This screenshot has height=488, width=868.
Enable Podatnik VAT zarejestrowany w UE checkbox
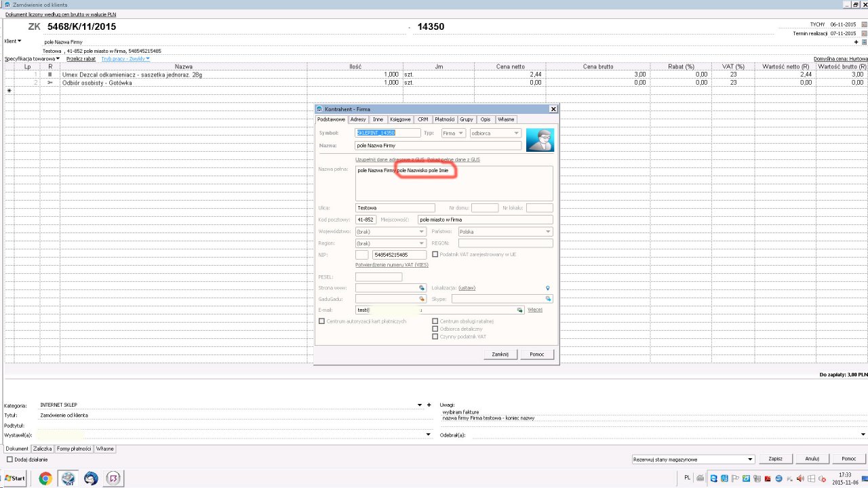pyautogui.click(x=435, y=254)
